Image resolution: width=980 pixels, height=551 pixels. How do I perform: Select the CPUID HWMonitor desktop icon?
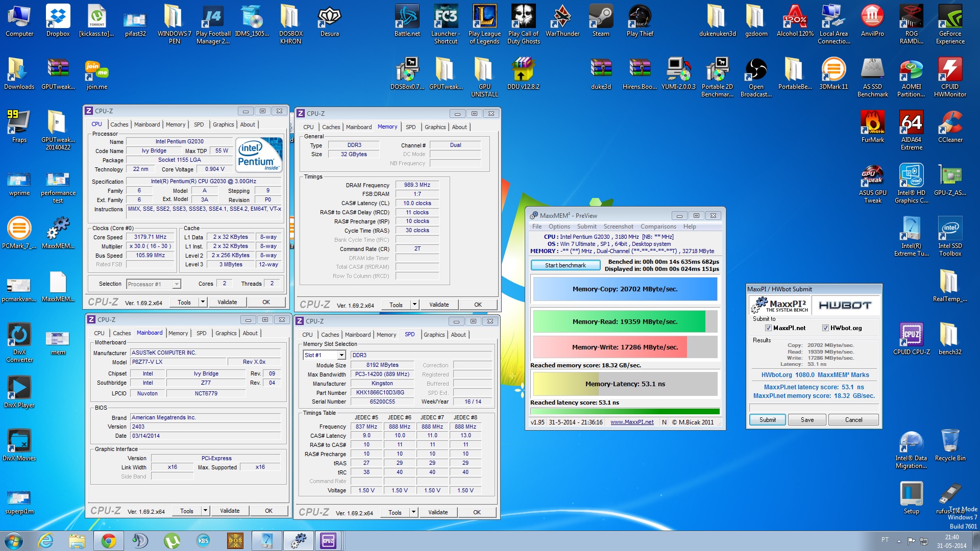[950, 77]
